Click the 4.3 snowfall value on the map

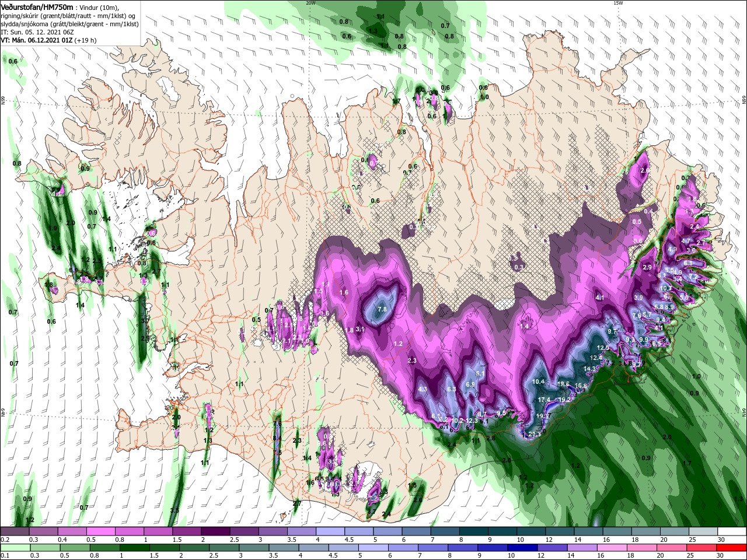pos(423,389)
